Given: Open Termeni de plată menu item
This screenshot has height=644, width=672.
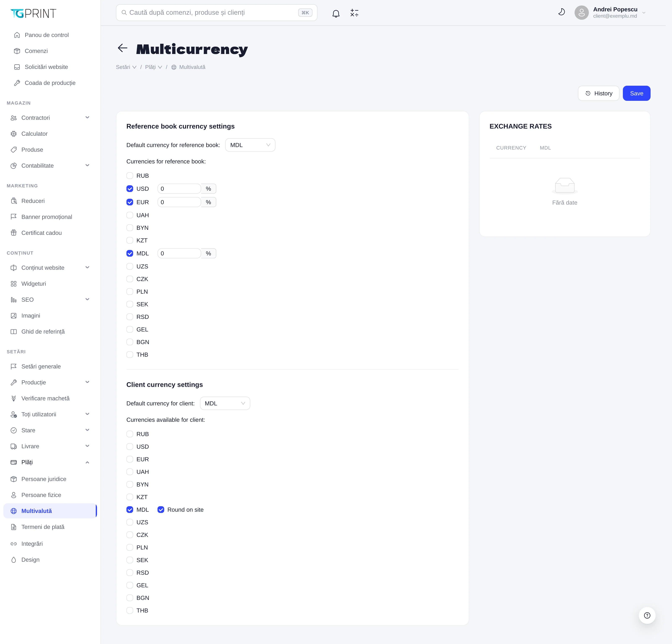Looking at the screenshot, I should coord(50,527).
